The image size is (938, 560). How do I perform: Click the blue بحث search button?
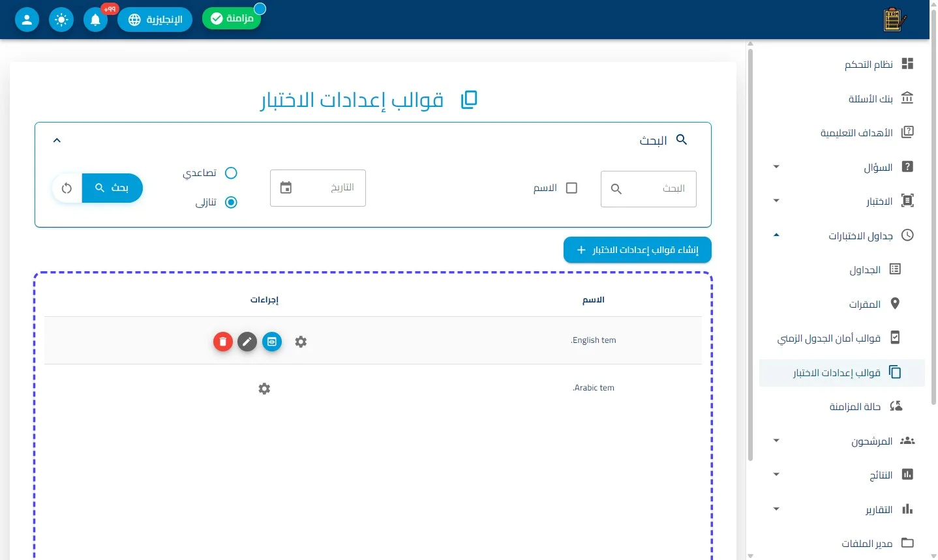pos(112,188)
